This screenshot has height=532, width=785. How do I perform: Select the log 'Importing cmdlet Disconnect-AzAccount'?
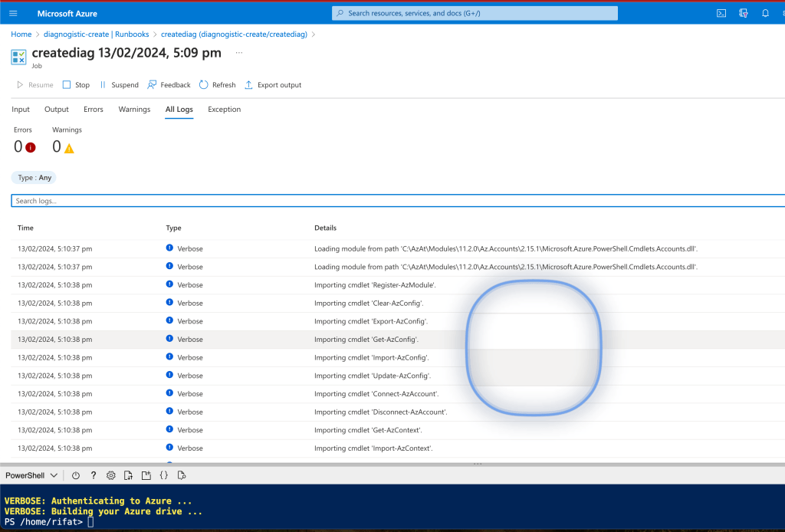coord(398,412)
